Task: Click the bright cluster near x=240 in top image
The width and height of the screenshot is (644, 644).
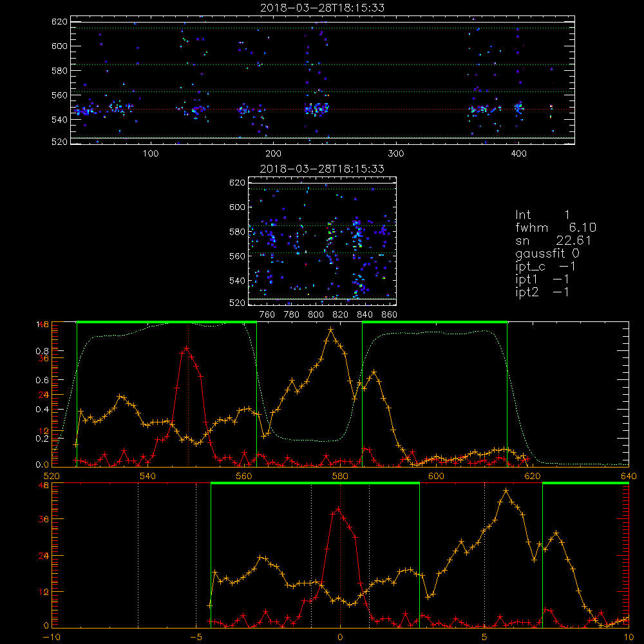Action: tap(317, 109)
